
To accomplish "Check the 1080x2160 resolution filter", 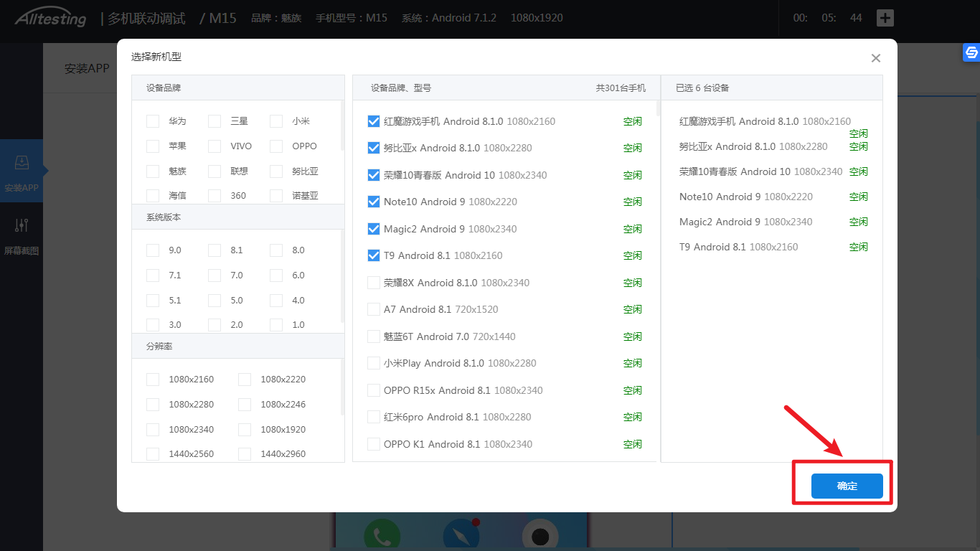I will (153, 380).
